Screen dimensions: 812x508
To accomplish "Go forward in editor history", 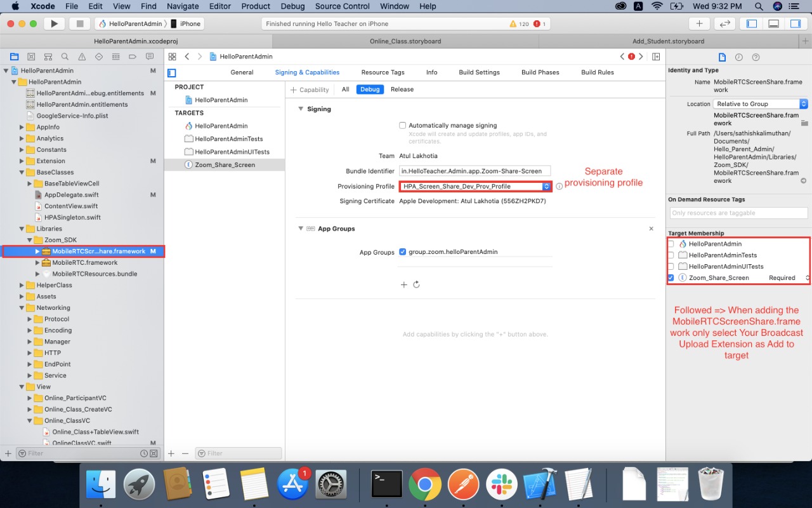I will point(200,57).
